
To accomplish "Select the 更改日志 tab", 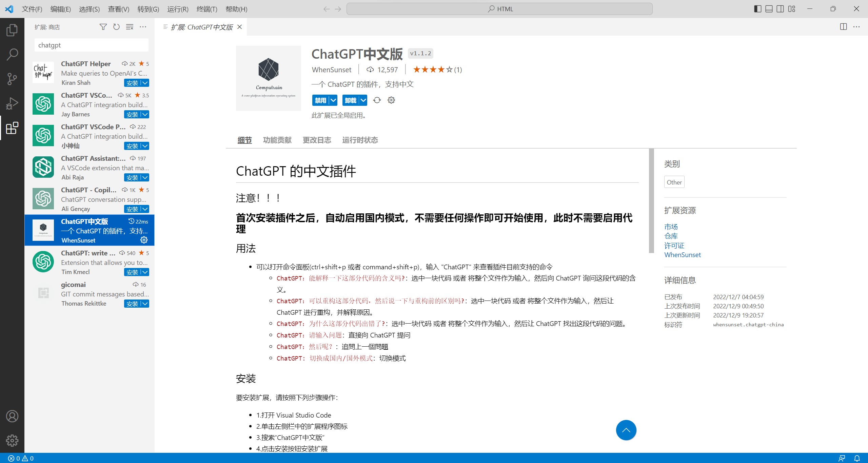I will coord(317,140).
